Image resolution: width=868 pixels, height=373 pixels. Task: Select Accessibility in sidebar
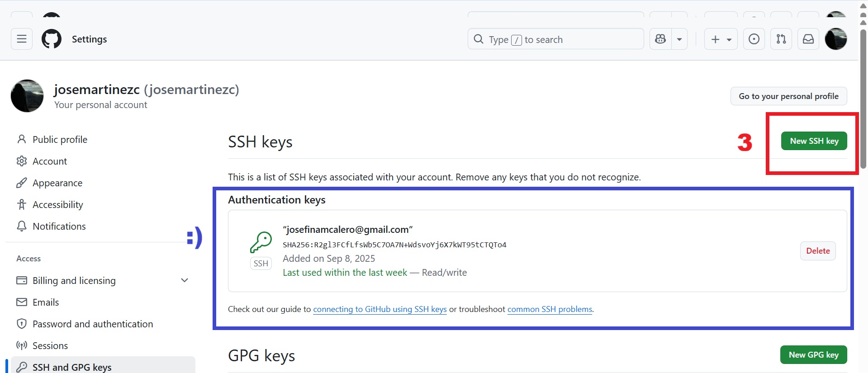pos(58,204)
